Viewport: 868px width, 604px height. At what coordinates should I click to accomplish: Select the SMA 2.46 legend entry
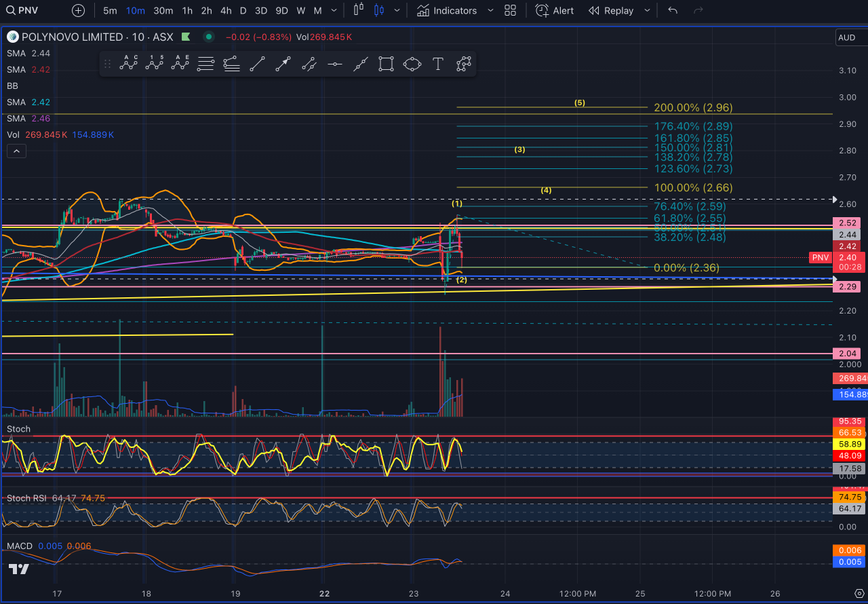[x=28, y=118]
